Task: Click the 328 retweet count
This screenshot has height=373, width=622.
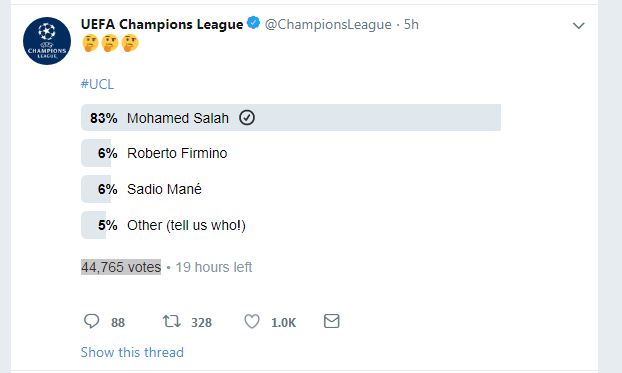Action: (202, 323)
